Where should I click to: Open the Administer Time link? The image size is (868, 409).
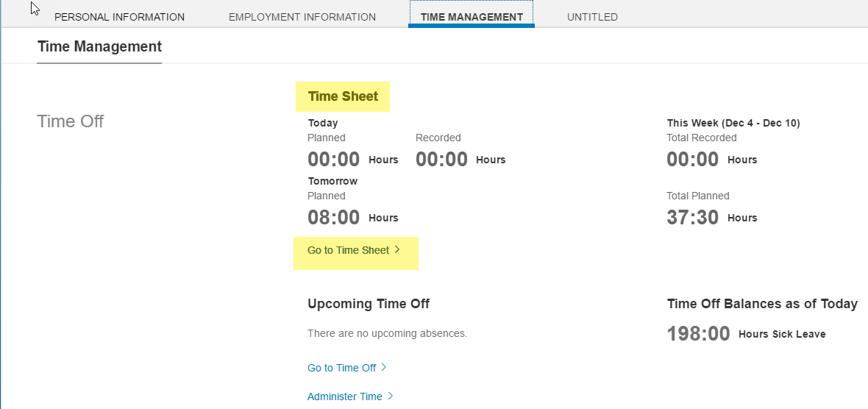[x=345, y=396]
